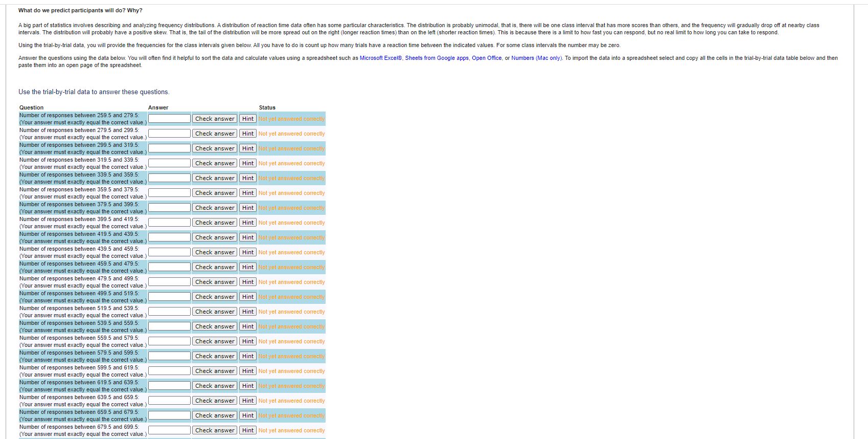868x439 pixels.
Task: Check answer for 279.5 and 299.5 row
Action: [x=215, y=134]
